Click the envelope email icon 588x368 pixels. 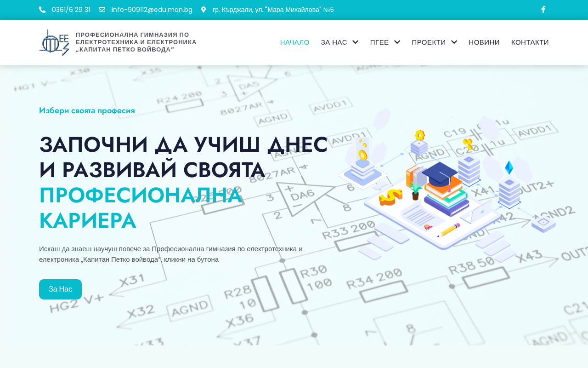pyautogui.click(x=102, y=10)
